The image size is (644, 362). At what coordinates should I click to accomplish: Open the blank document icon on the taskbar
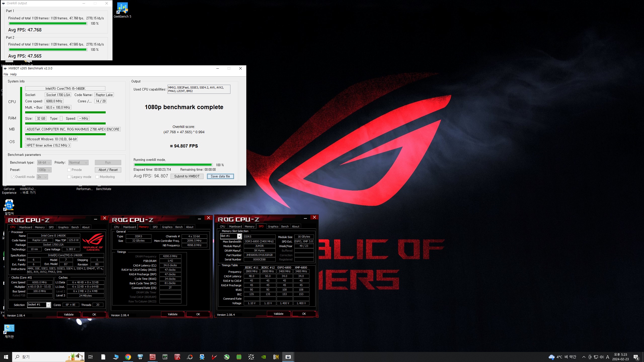coord(103,357)
